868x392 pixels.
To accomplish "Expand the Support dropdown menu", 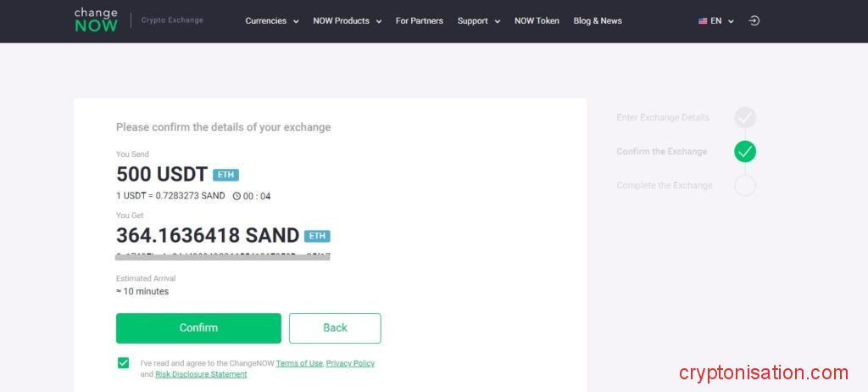I will (478, 21).
